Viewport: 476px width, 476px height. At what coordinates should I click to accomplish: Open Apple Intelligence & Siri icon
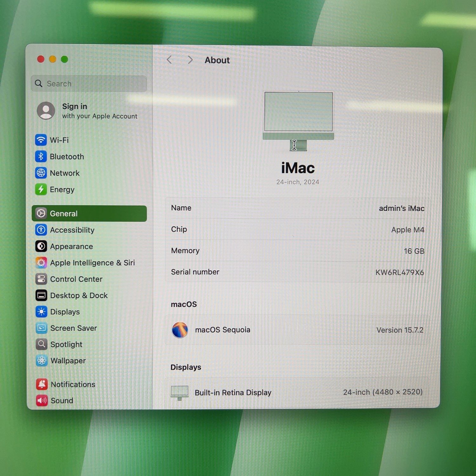41,263
